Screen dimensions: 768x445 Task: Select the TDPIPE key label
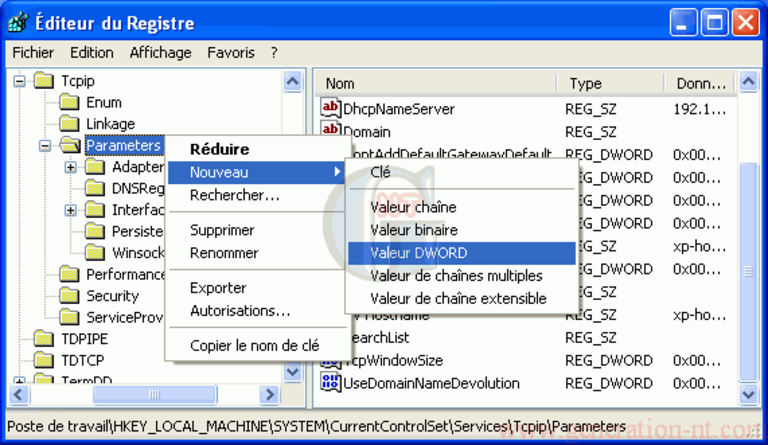[85, 339]
